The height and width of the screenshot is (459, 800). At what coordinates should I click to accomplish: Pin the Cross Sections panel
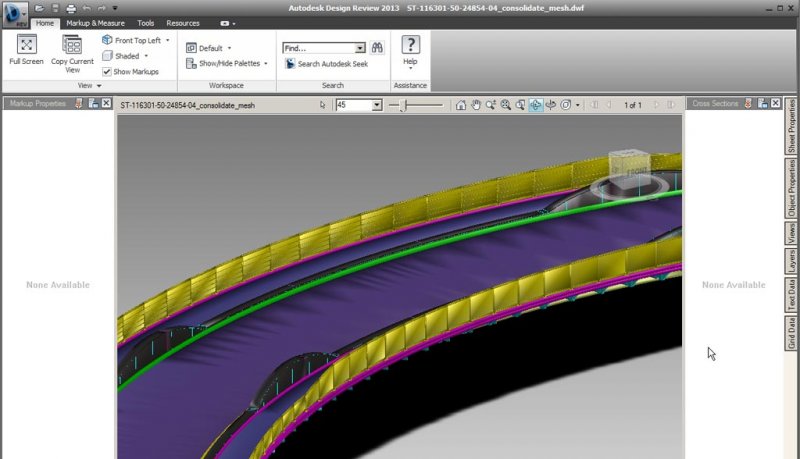coord(749,103)
